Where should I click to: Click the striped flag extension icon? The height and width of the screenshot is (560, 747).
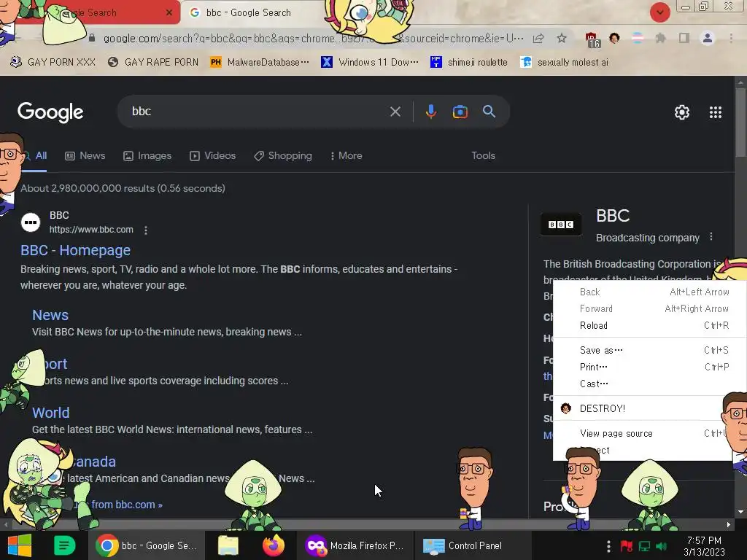pos(638,38)
